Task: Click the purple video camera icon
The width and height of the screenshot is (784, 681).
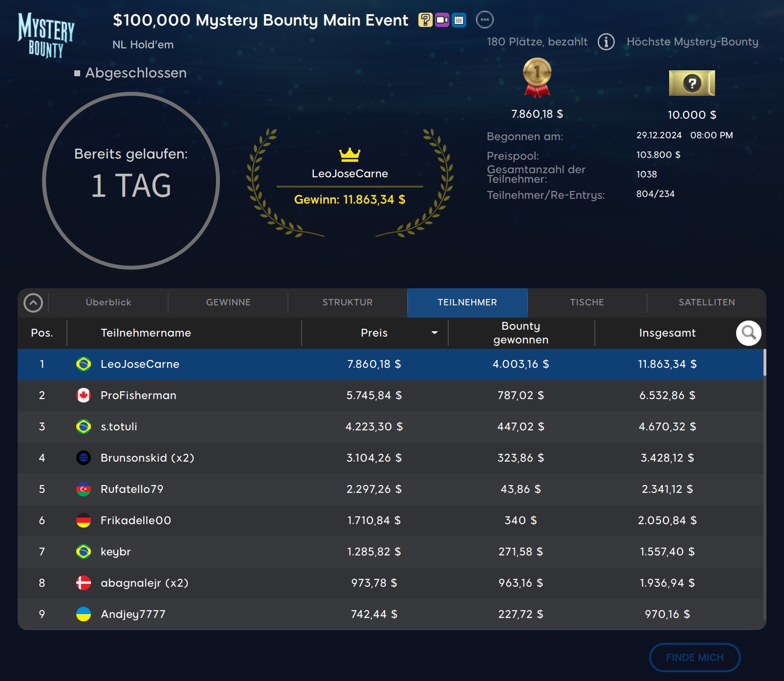Action: point(442,20)
